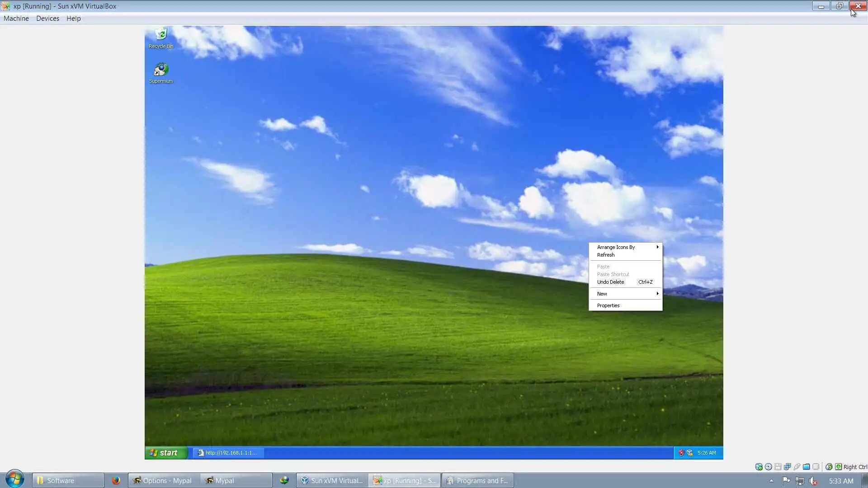
Task: Open the Windows 7 Start orb
Action: [x=14, y=479]
